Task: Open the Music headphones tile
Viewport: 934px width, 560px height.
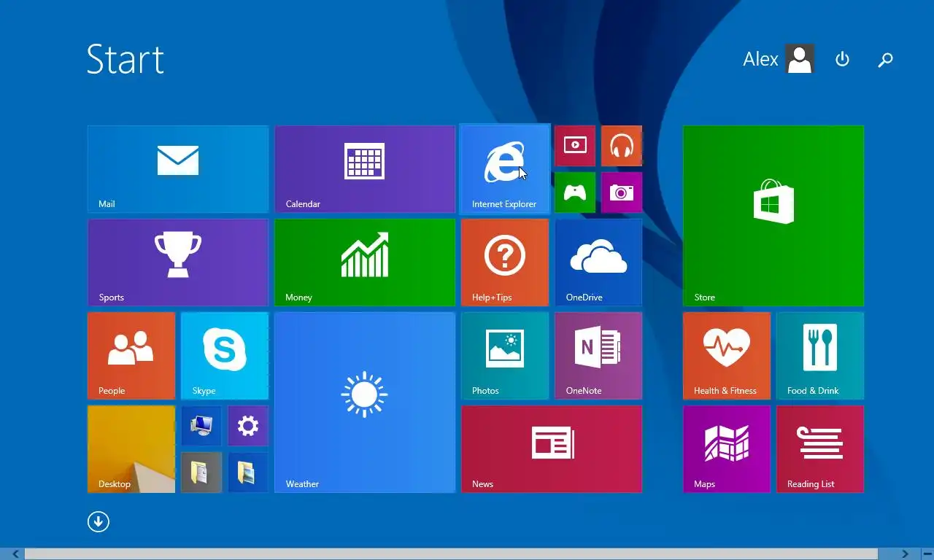Action: (x=622, y=146)
